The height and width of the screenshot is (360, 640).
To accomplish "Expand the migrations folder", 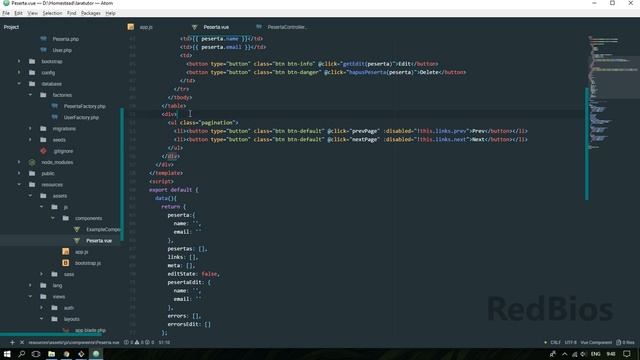I will click(30, 128).
